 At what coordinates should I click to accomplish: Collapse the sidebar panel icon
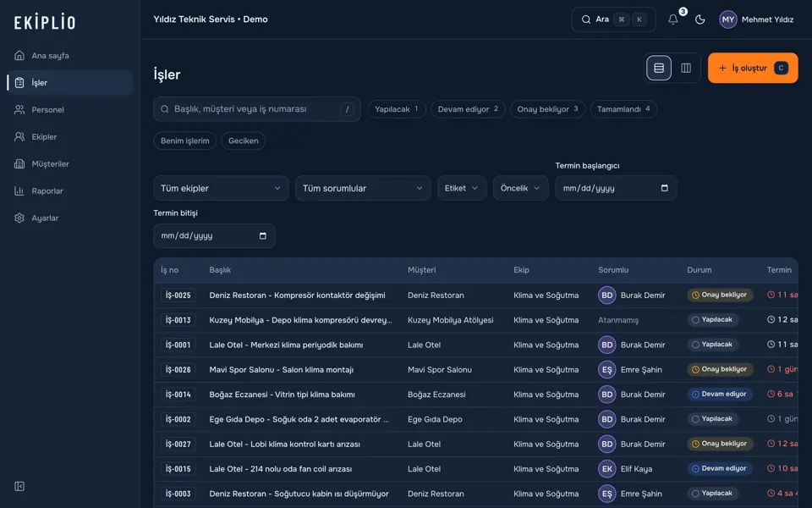(19, 486)
